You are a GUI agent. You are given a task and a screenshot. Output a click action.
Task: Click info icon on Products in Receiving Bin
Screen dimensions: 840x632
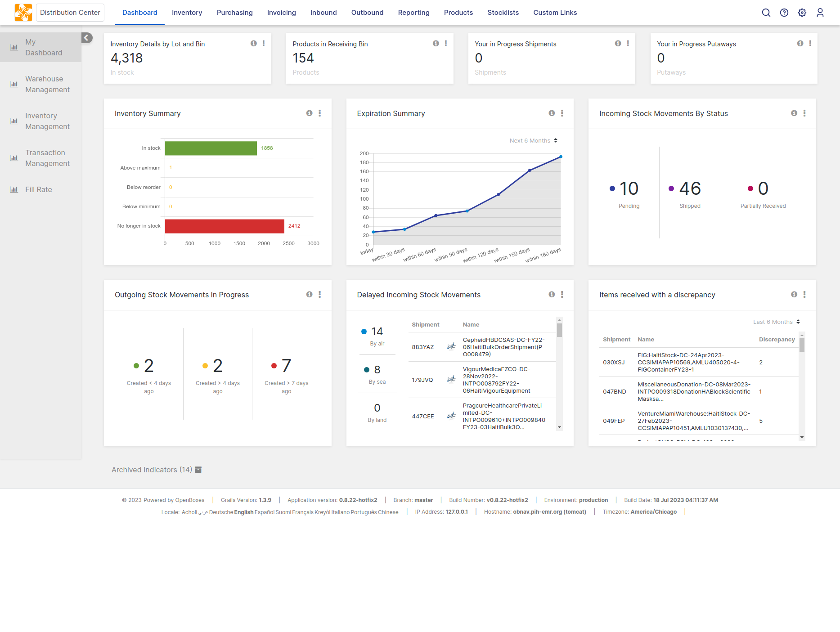point(436,44)
